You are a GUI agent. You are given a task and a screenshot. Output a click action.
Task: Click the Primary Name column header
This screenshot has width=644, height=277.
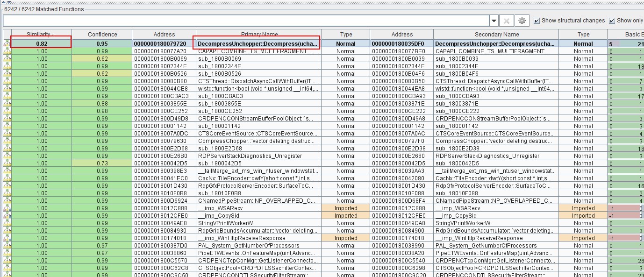(x=259, y=35)
